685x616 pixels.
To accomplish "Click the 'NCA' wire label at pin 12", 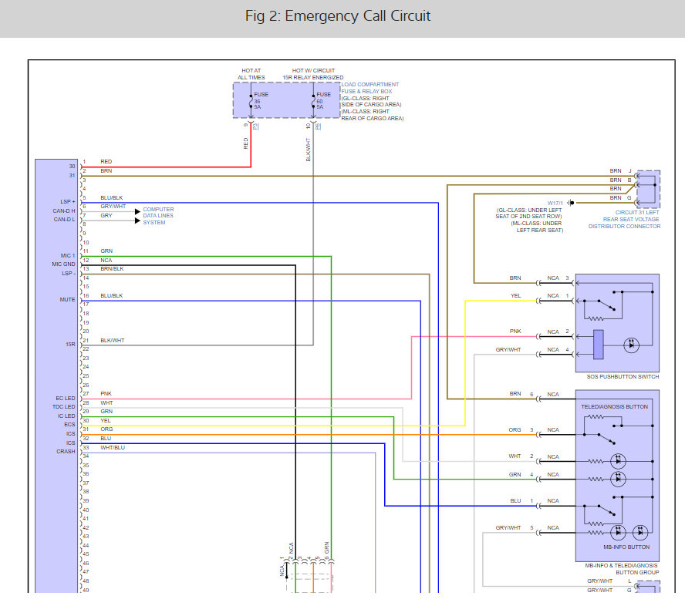I will (x=106, y=260).
